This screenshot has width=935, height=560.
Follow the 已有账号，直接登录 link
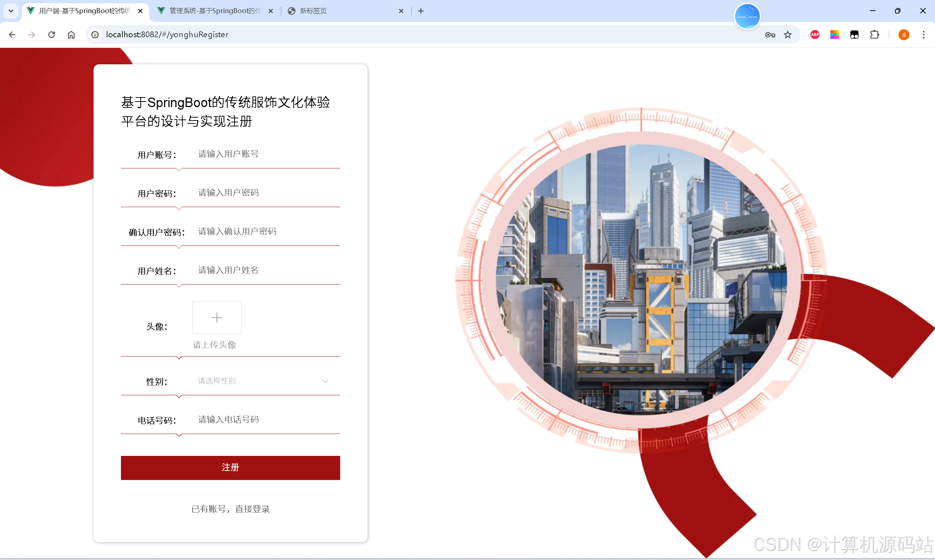[x=230, y=509]
